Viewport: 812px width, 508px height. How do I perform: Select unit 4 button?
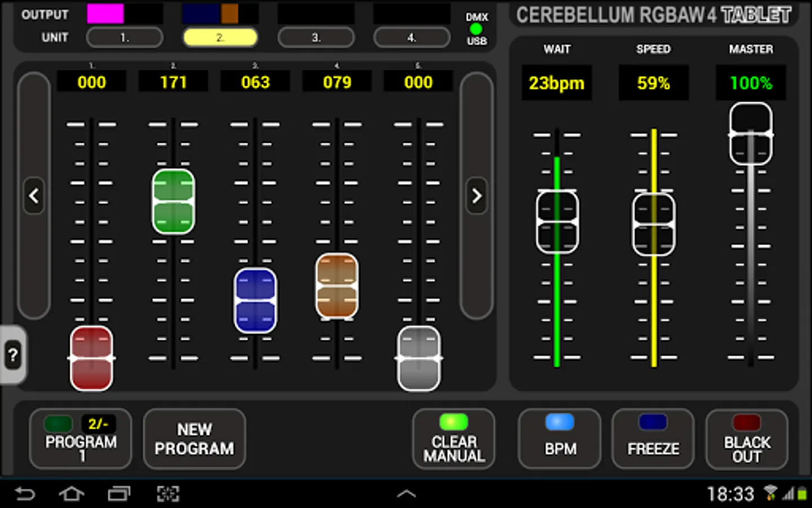[412, 38]
